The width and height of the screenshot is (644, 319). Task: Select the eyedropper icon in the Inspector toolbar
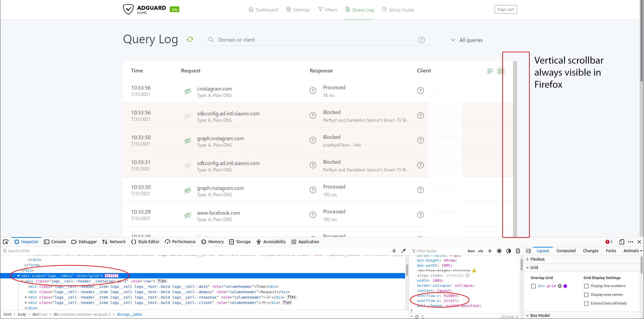[403, 251]
